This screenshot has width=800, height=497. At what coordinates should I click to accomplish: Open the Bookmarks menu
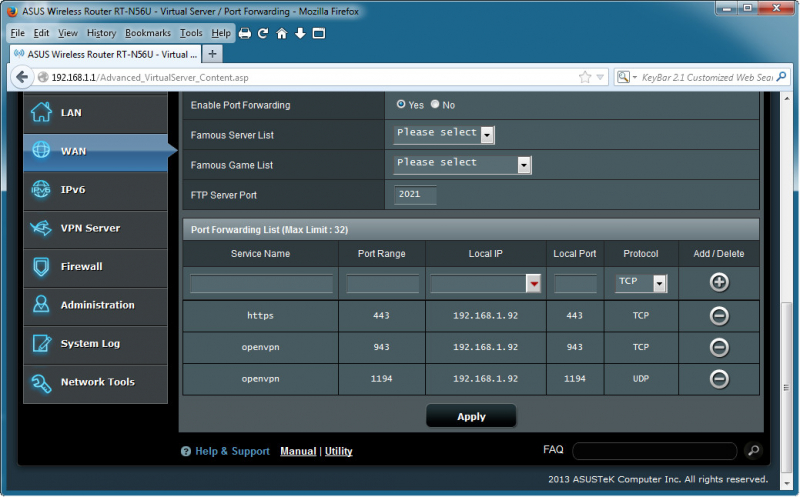148,33
